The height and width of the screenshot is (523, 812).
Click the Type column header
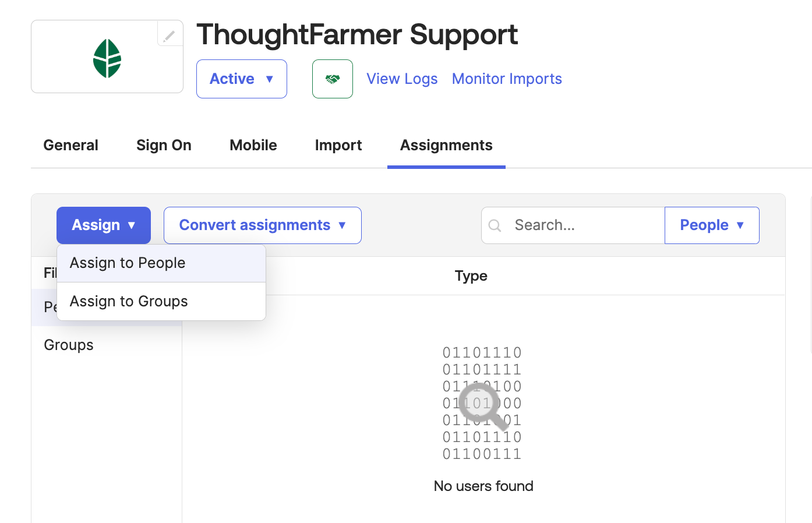pyautogui.click(x=471, y=276)
